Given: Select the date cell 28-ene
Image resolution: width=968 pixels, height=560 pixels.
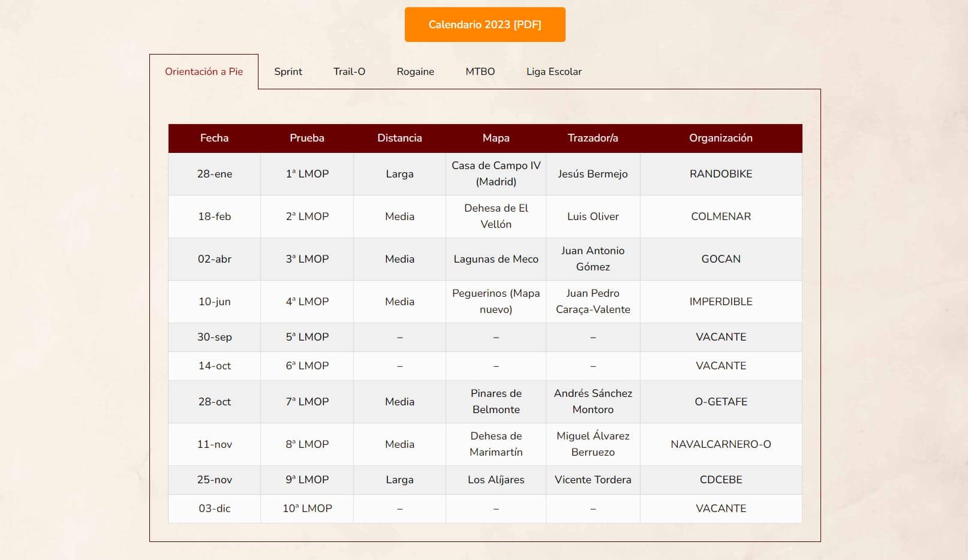Looking at the screenshot, I should [x=214, y=174].
